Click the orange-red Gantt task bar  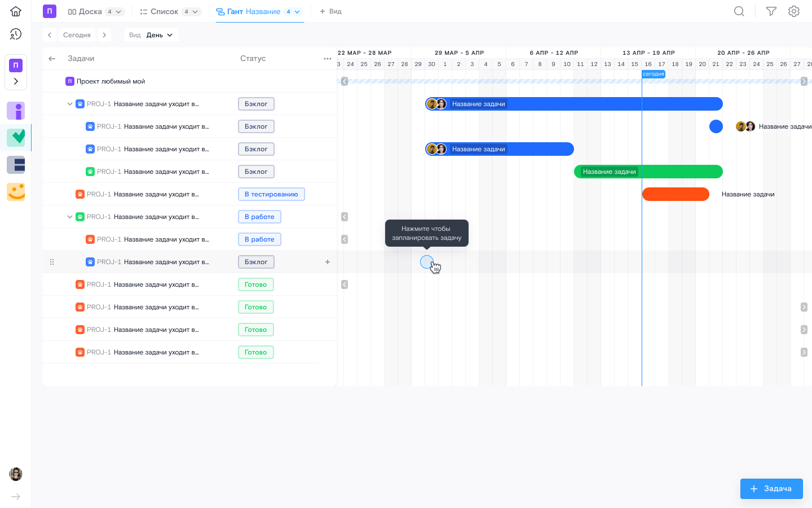[x=676, y=194]
